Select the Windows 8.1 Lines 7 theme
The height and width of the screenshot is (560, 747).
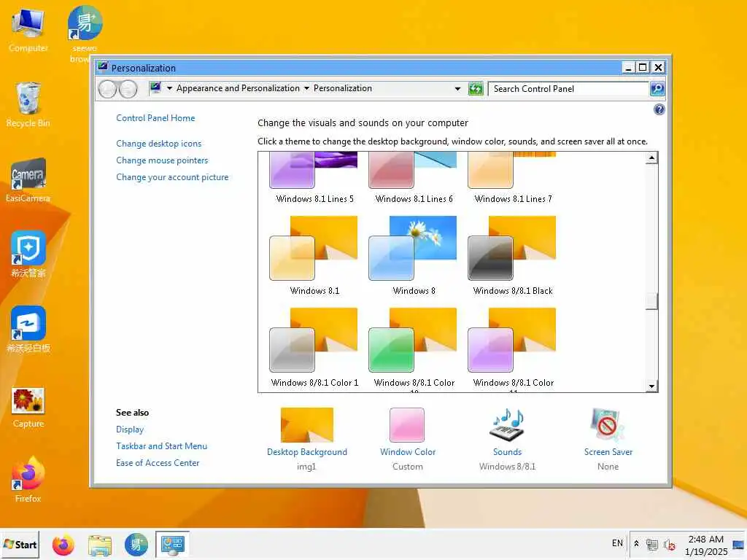coord(513,178)
